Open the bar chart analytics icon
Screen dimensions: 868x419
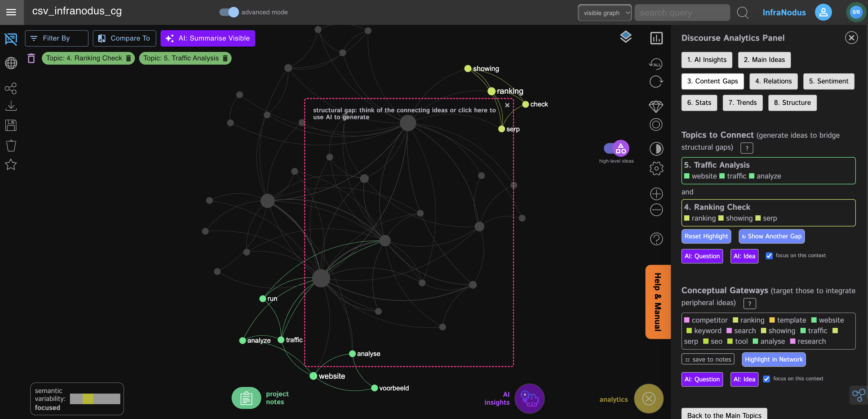pyautogui.click(x=656, y=38)
